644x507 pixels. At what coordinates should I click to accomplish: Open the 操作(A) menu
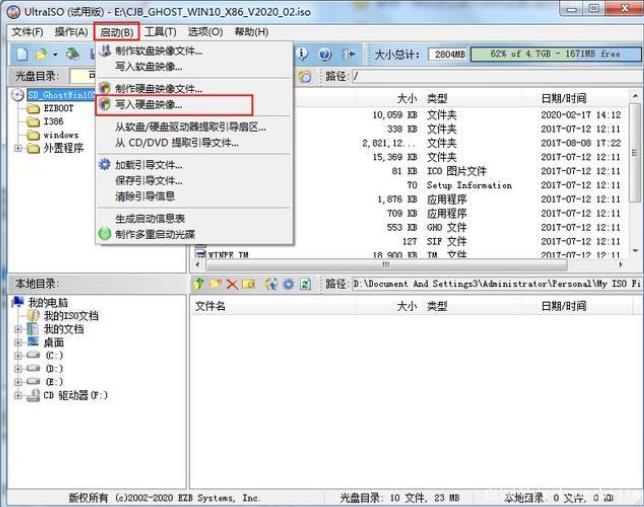point(71,32)
